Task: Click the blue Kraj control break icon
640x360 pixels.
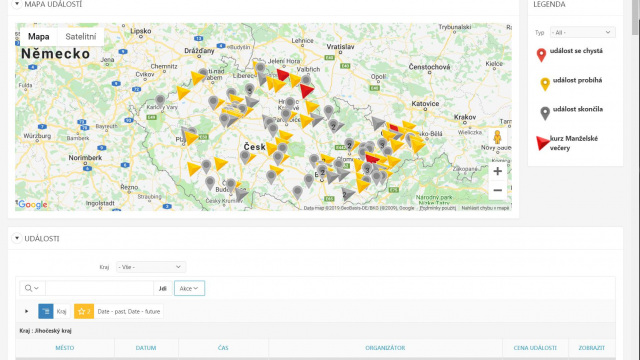Action: pos(46,311)
